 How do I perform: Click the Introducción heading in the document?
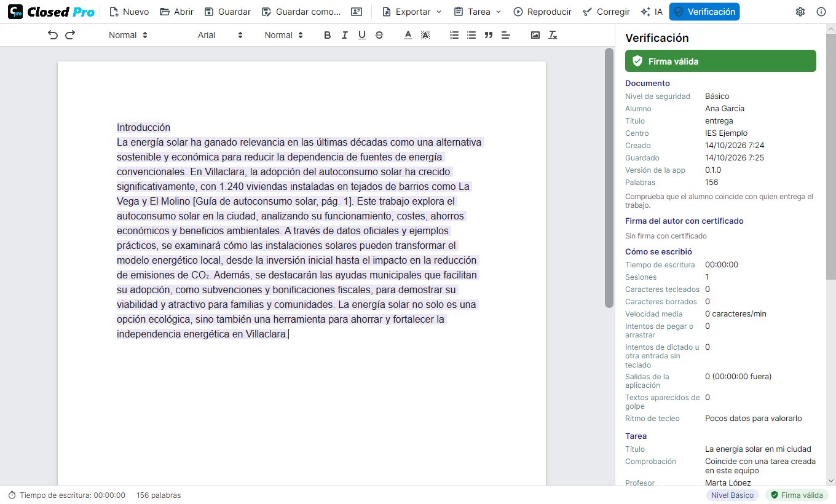click(143, 127)
